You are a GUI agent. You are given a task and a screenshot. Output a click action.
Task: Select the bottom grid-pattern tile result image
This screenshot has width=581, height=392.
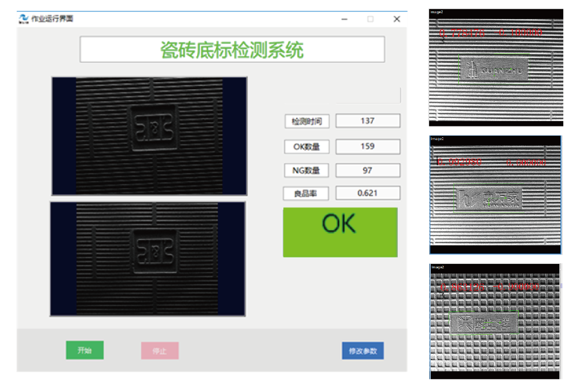495,322
